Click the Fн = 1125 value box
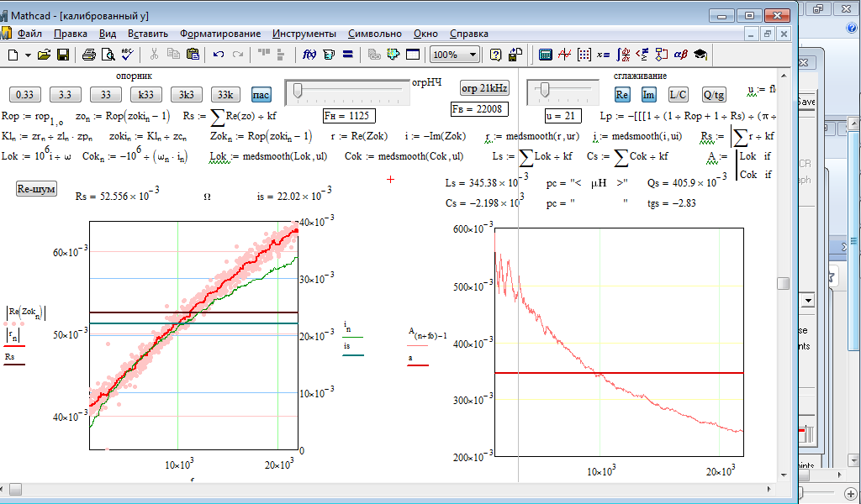This screenshot has width=861, height=504. pos(349,115)
